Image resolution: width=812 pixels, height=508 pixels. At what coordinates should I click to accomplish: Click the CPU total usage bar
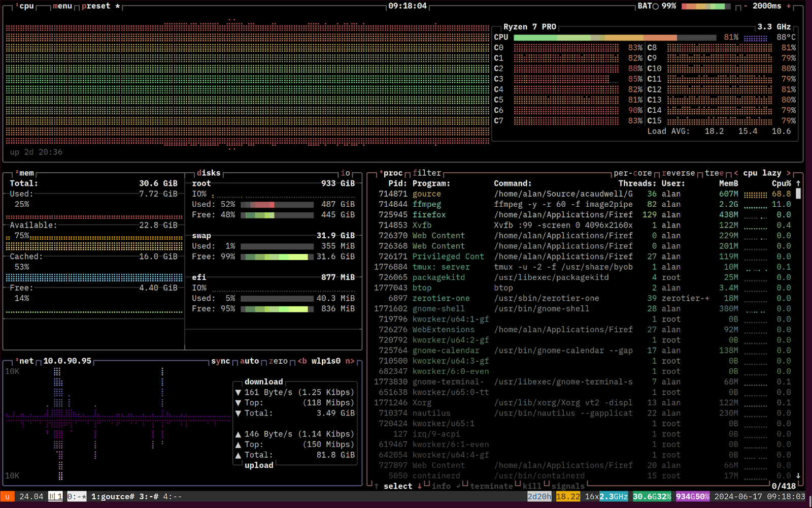pos(615,37)
